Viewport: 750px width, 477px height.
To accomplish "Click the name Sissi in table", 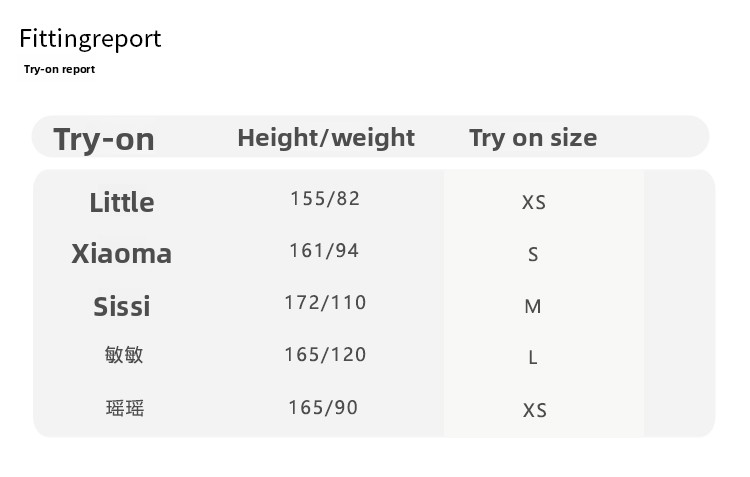I will pyautogui.click(x=122, y=306).
